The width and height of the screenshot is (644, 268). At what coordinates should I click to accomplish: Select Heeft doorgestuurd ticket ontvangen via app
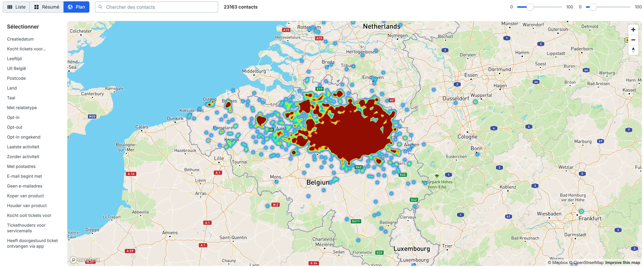pos(32,244)
